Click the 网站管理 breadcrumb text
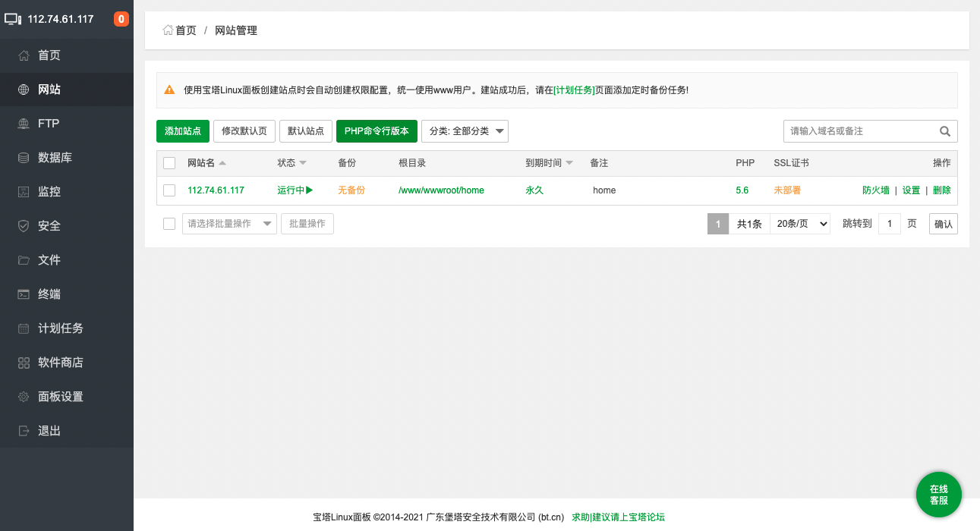The image size is (980, 531). (236, 30)
